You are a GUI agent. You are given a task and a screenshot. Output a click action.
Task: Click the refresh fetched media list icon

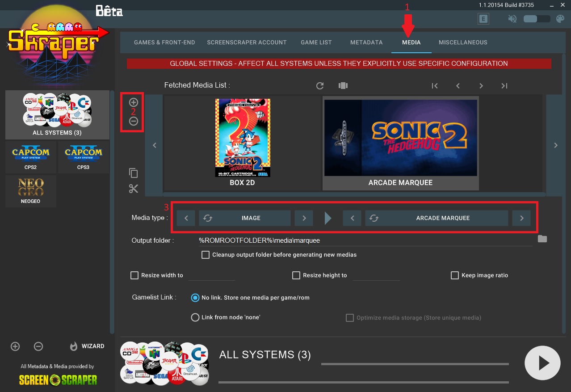[319, 86]
